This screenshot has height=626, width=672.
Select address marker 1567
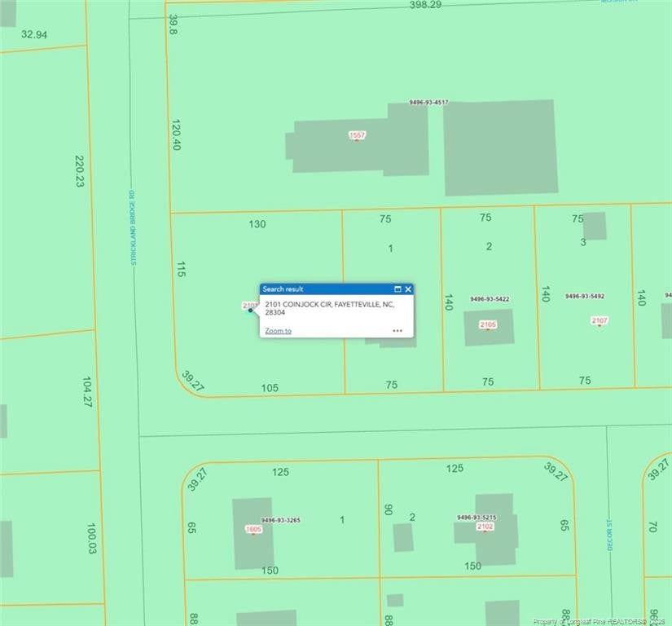tap(357, 135)
